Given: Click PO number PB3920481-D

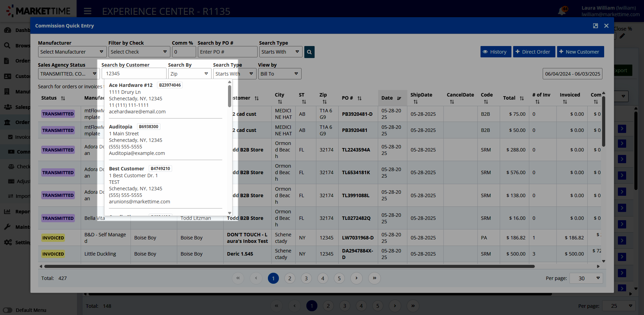Looking at the screenshot, I should pyautogui.click(x=357, y=114).
